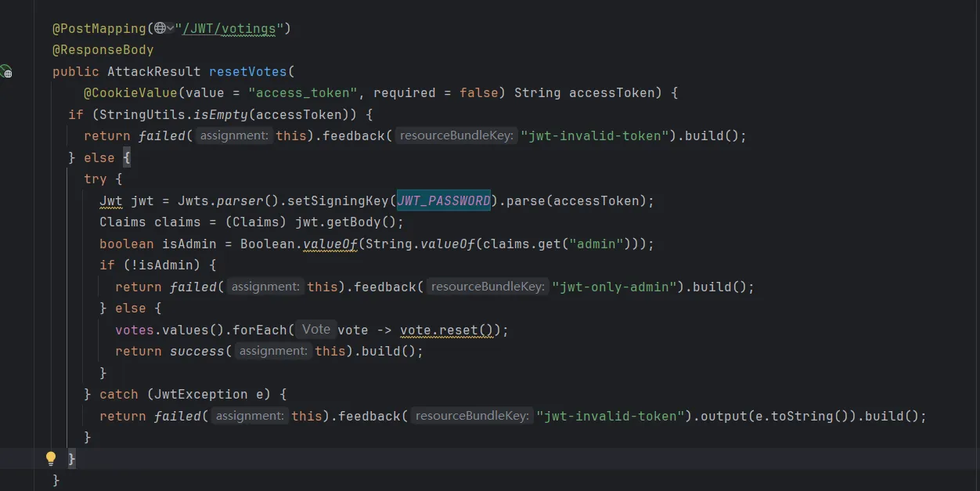Image resolution: width=980 pixels, height=491 pixels.
Task: Click the resetVotes method name
Action: 247,71
